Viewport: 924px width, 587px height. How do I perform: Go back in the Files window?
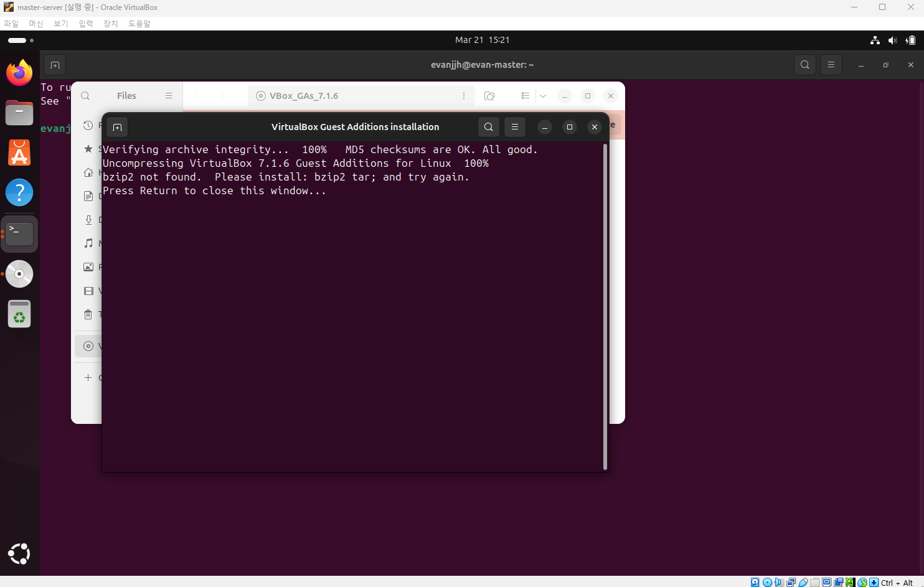pyautogui.click(x=197, y=96)
